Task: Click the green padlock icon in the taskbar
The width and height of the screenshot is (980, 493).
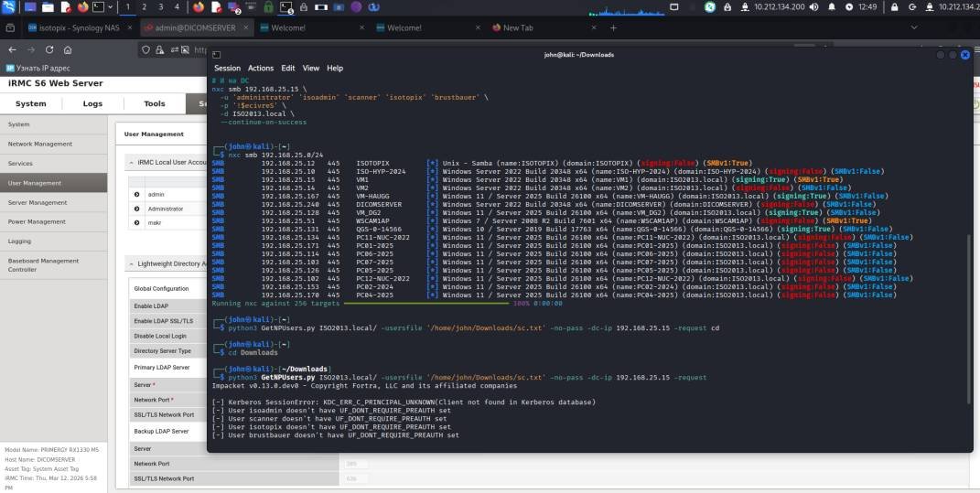Action: [268, 7]
